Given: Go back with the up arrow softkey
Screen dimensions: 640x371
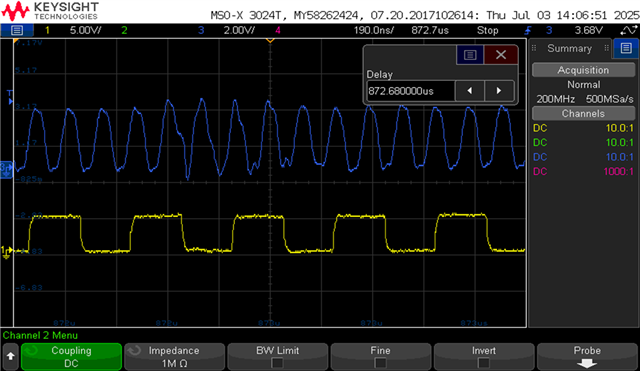Looking at the screenshot, I should click(11, 356).
